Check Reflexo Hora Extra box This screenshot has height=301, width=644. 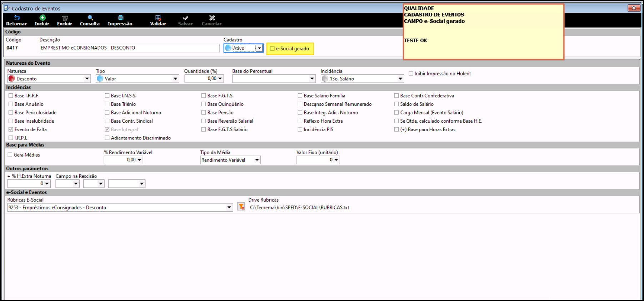click(x=300, y=121)
